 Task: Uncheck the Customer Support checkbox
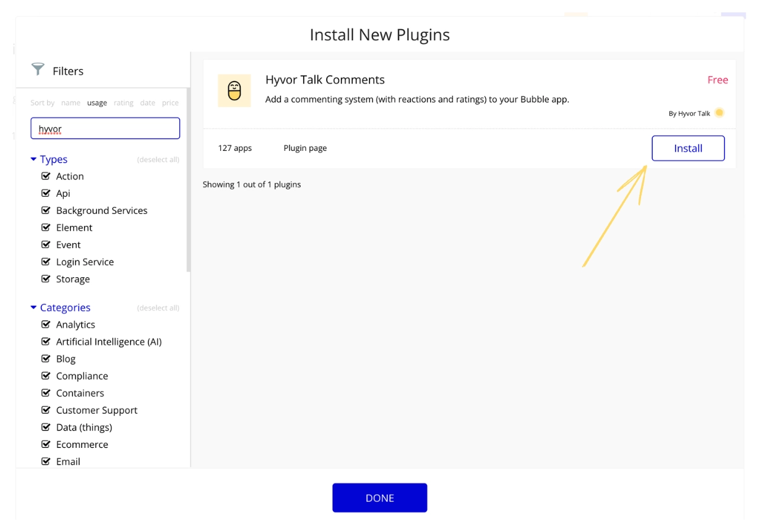point(46,410)
